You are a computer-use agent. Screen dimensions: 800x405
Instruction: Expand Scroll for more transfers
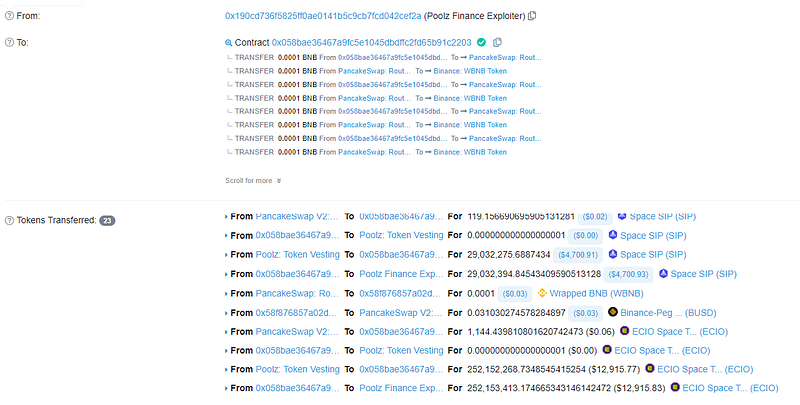pos(253,181)
